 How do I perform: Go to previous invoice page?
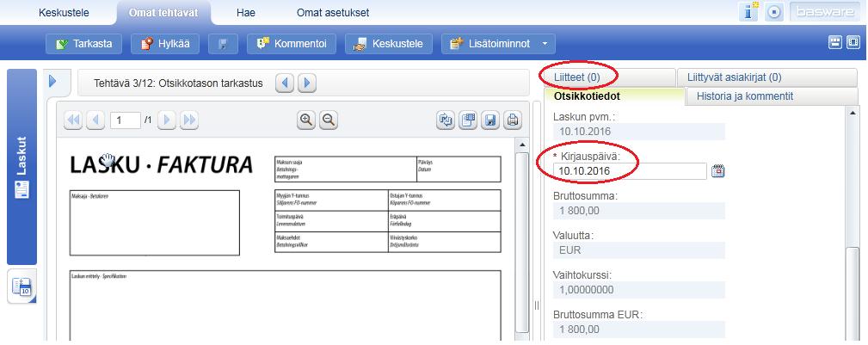pyautogui.click(x=95, y=120)
